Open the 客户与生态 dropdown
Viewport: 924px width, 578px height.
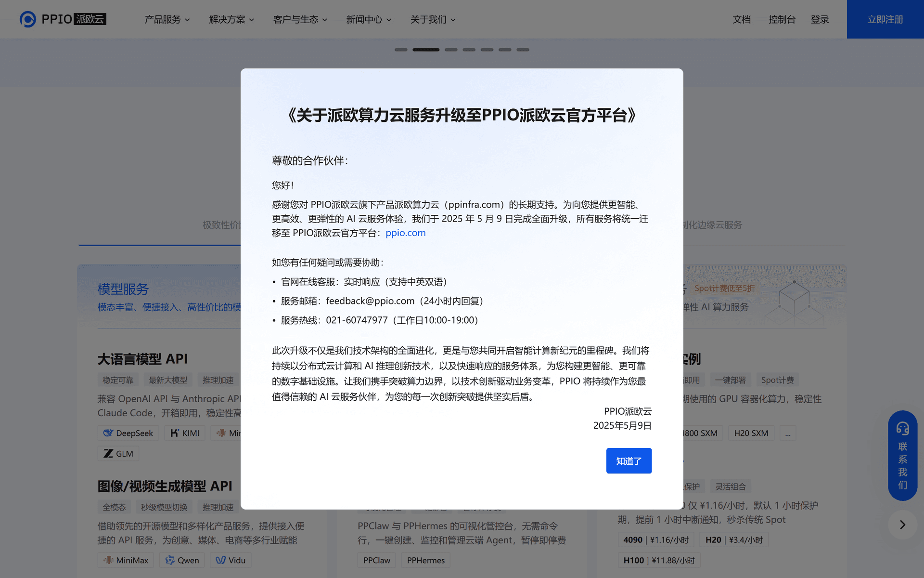click(x=300, y=19)
